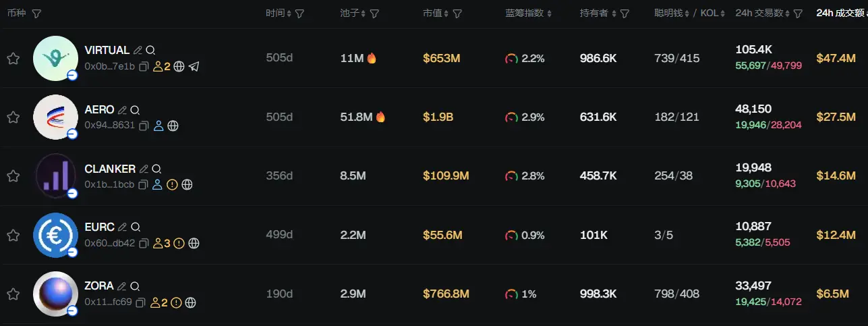868x326 pixels.
Task: Click the search icon next to AERO
Action: click(x=135, y=110)
